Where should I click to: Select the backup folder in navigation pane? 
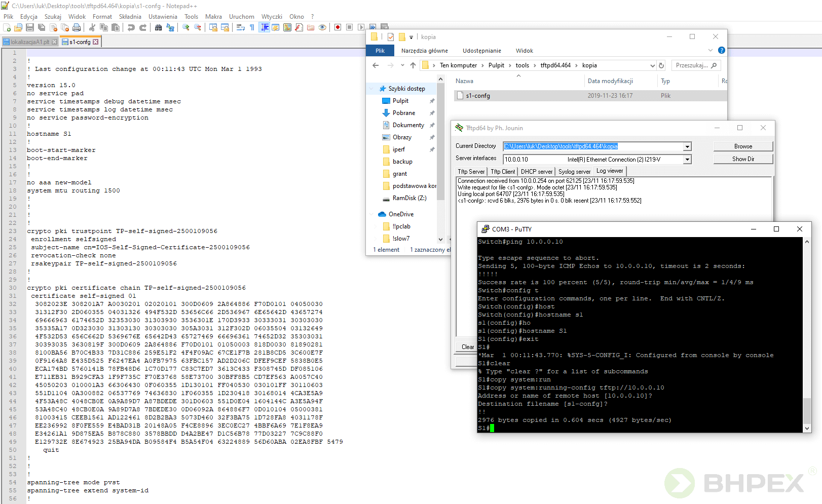402,162
